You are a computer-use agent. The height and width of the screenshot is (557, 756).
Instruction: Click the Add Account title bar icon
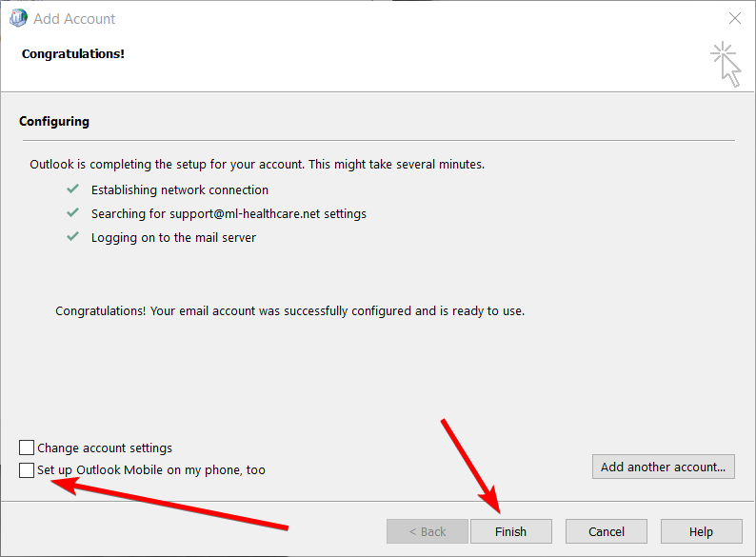pos(18,18)
